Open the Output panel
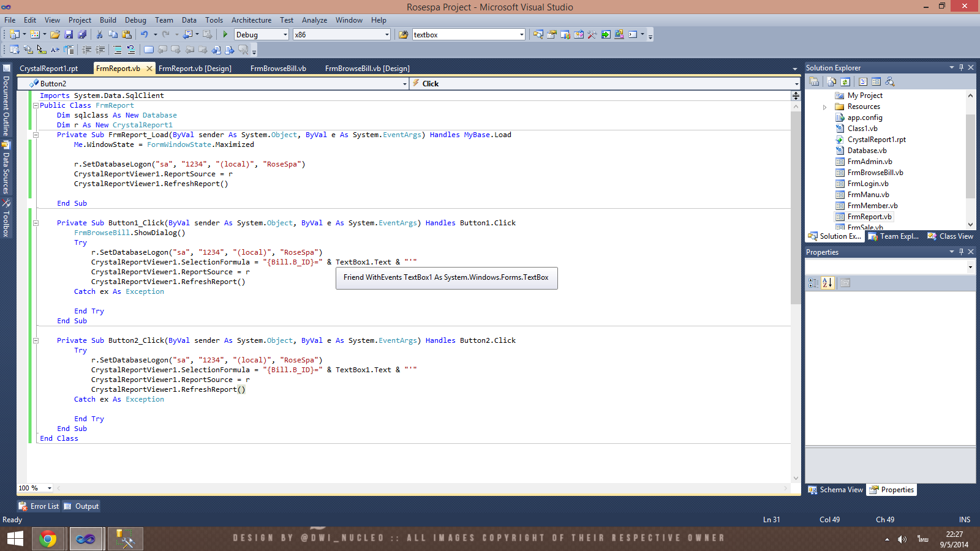980x551 pixels. click(81, 506)
